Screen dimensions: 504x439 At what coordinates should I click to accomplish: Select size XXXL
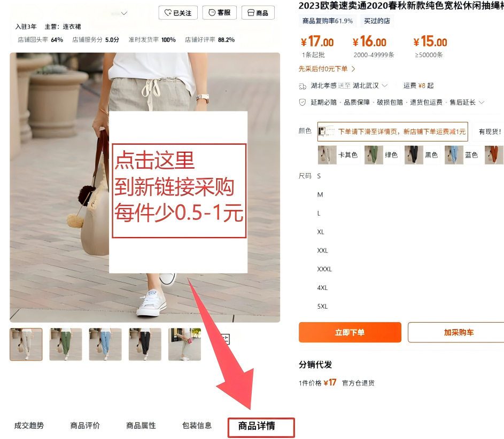click(x=324, y=269)
